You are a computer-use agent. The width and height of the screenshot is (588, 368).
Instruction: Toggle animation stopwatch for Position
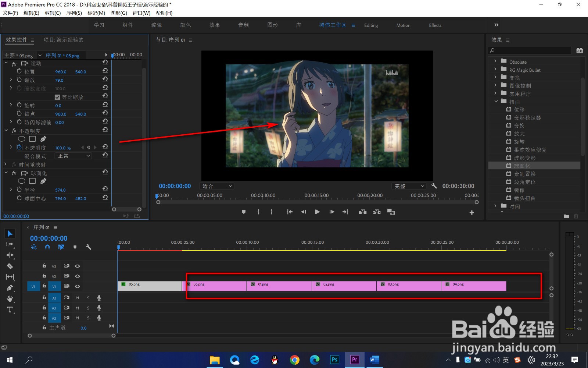[19, 71]
